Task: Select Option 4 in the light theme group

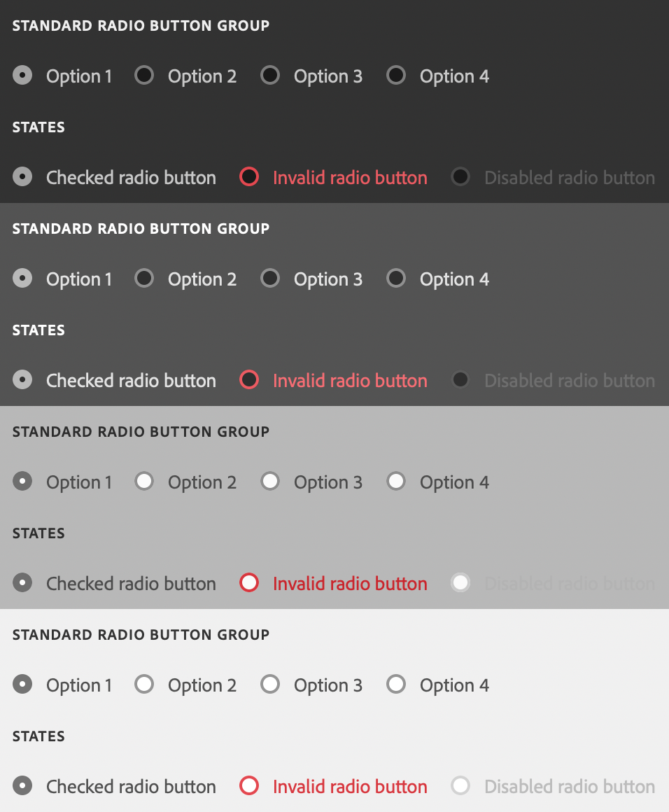Action: (396, 685)
